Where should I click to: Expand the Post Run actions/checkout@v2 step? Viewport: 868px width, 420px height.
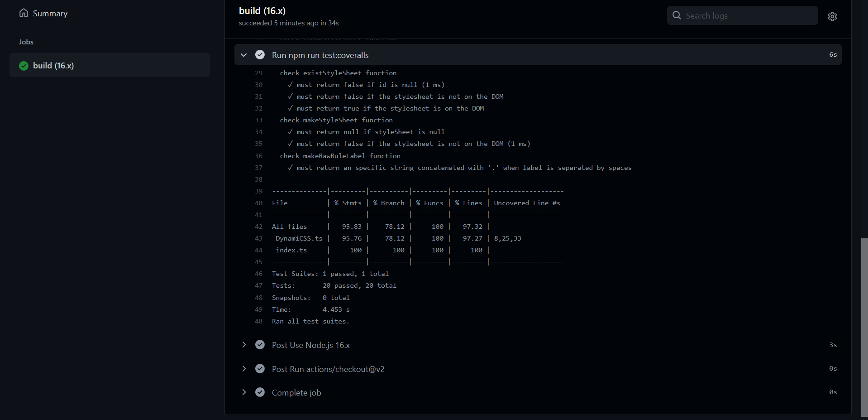coord(244,369)
